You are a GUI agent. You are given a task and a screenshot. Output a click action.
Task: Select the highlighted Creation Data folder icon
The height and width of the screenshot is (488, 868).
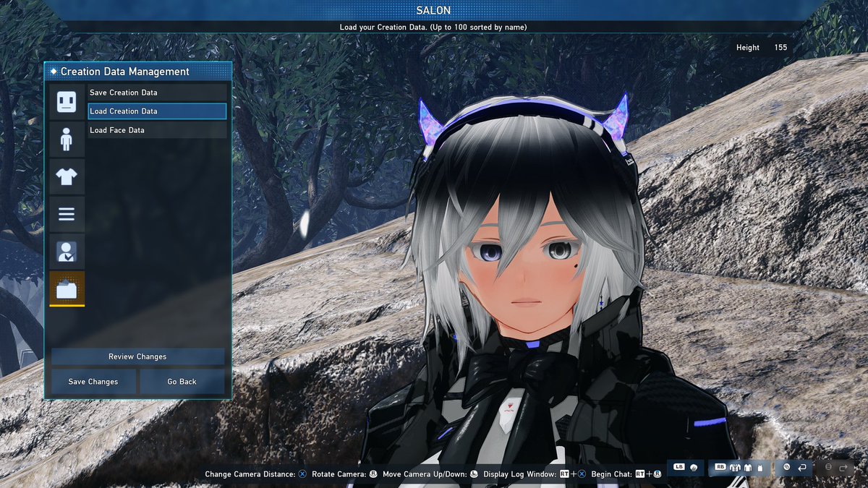tap(67, 289)
